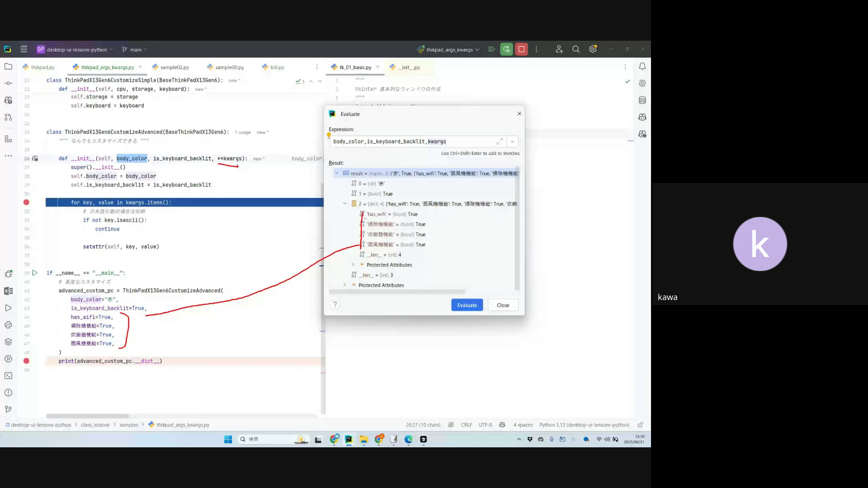Click the Close button in dialog
The width and height of the screenshot is (868, 488).
pyautogui.click(x=503, y=305)
